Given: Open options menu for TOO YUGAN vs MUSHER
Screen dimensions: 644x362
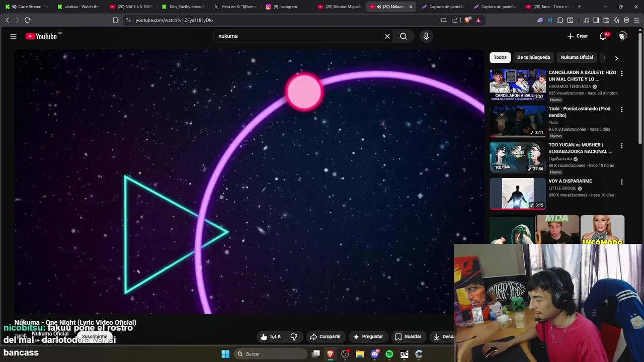Looking at the screenshot, I should tap(622, 146).
